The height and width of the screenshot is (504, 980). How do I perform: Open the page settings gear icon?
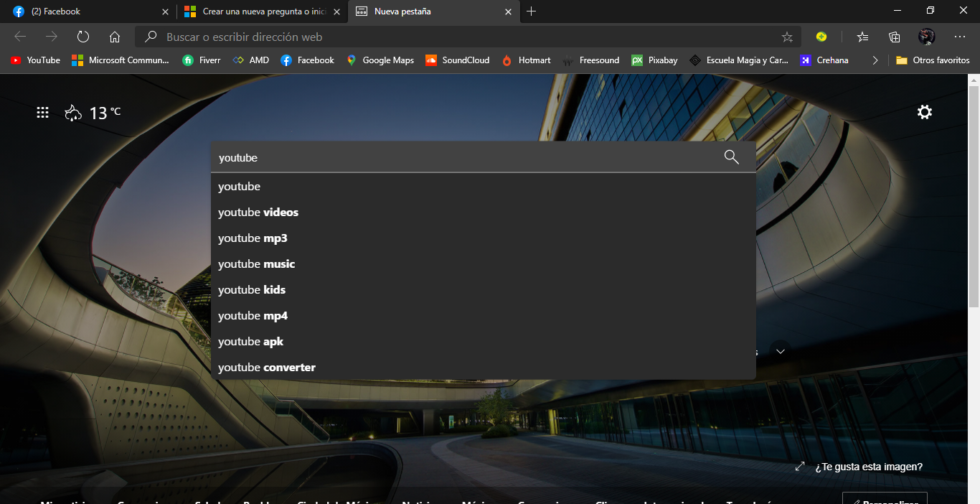[x=925, y=112]
